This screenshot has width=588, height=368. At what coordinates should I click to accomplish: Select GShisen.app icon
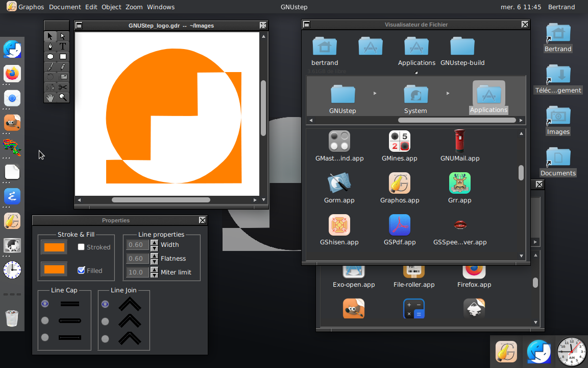tap(339, 225)
